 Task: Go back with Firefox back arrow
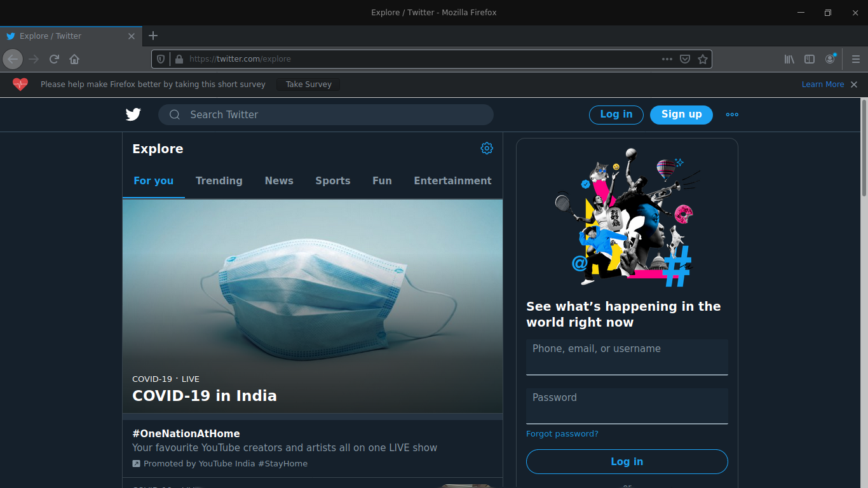pos(13,59)
